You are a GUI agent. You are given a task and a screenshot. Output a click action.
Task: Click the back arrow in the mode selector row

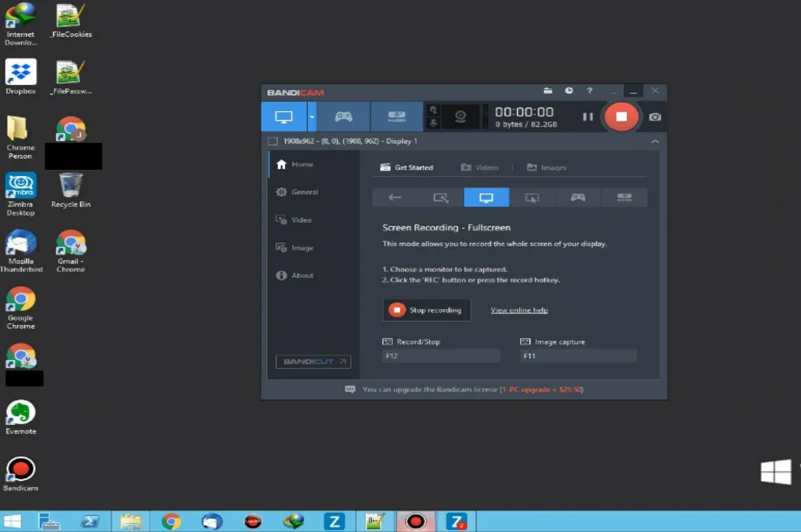[395, 197]
